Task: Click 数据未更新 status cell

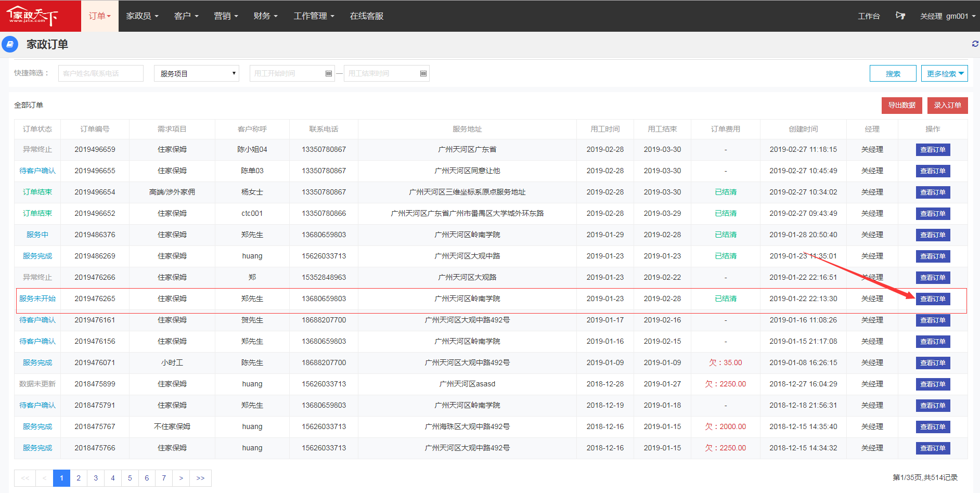Action: (37, 384)
